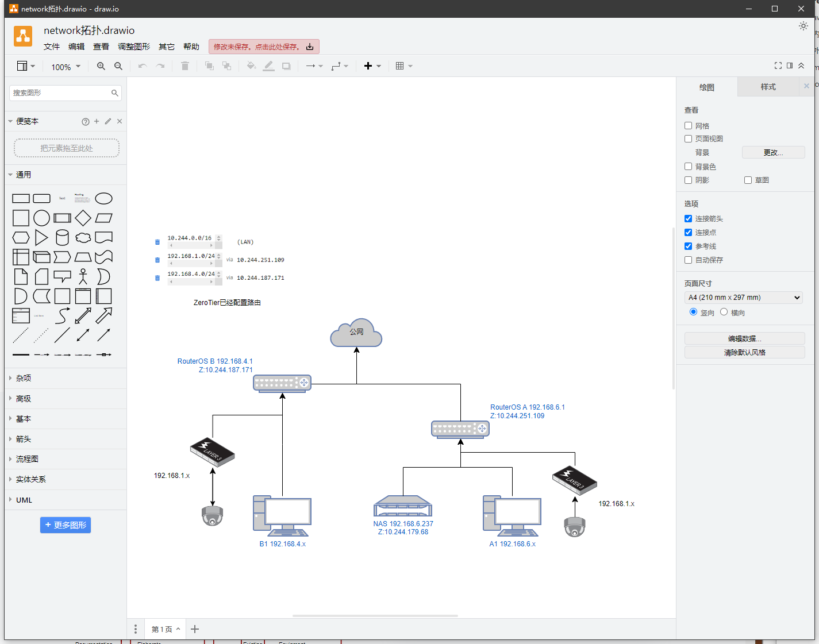Click the 清除默认风格 button
The width and height of the screenshot is (819, 644).
744,352
